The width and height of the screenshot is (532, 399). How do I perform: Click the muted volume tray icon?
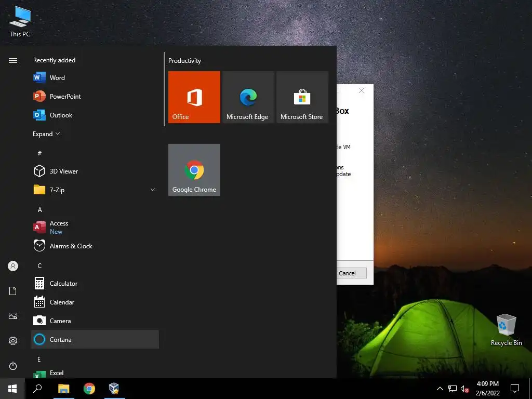click(464, 389)
